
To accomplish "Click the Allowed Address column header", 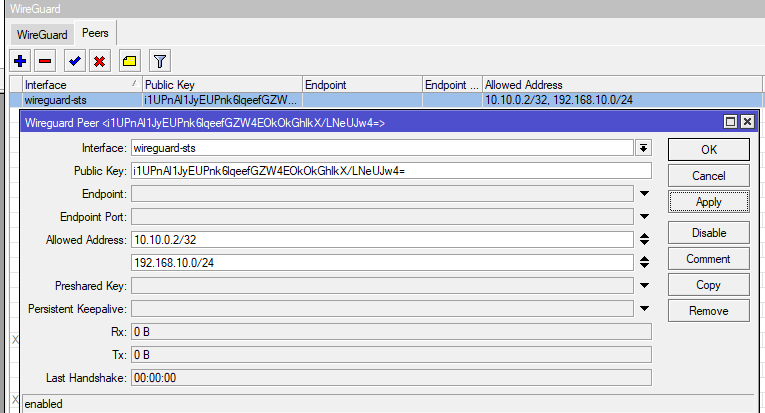I will tap(622, 84).
